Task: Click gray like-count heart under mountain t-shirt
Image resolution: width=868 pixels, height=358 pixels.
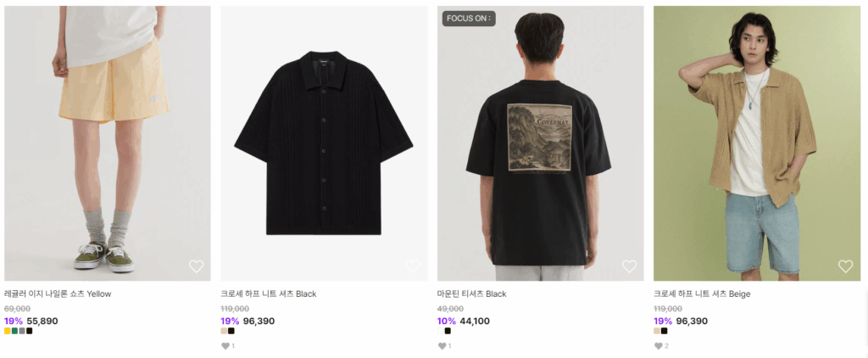Action: (x=442, y=346)
